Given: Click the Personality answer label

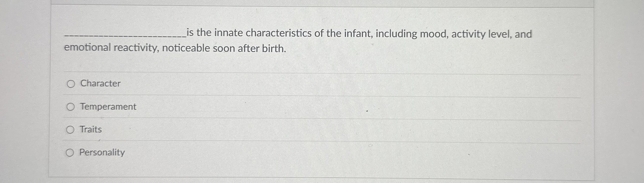Looking at the screenshot, I should [x=102, y=153].
